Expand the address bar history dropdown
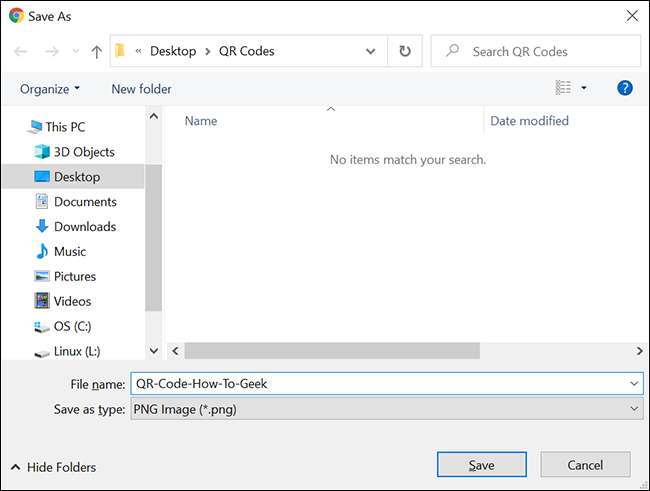Viewport: 650px width, 491px height. pos(371,51)
